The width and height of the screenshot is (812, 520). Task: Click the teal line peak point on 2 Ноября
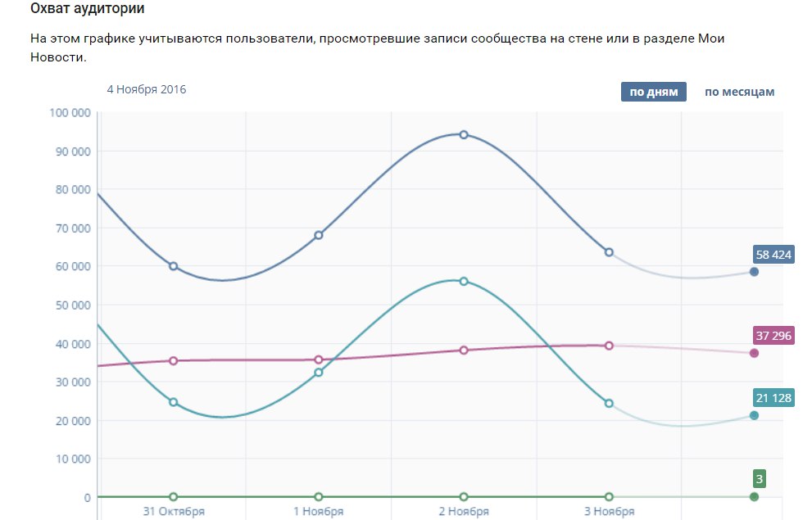(x=464, y=281)
